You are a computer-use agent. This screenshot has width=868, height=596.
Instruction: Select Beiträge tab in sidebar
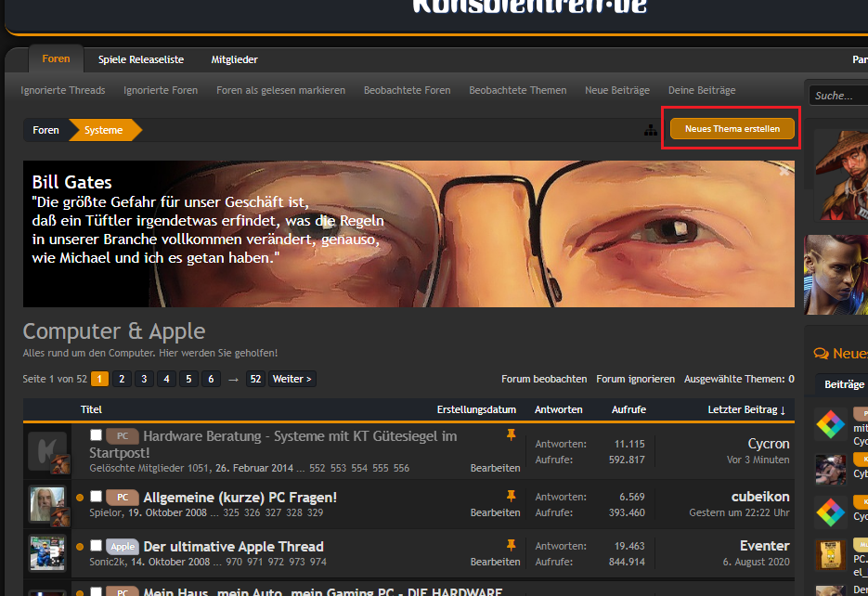pyautogui.click(x=844, y=384)
